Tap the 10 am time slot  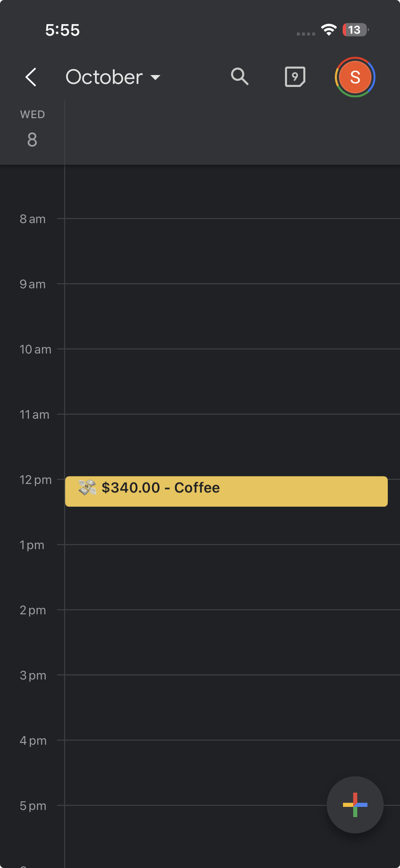[x=232, y=381]
